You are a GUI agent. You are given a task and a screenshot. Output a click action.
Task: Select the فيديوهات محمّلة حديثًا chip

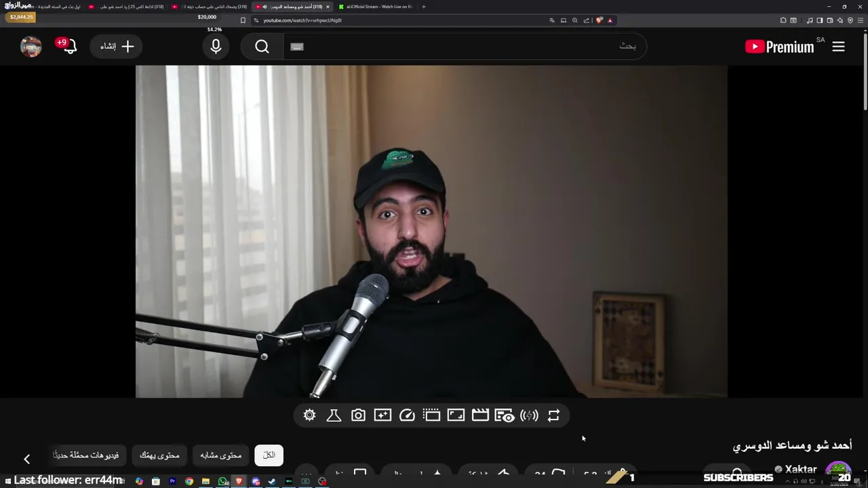coord(86,455)
